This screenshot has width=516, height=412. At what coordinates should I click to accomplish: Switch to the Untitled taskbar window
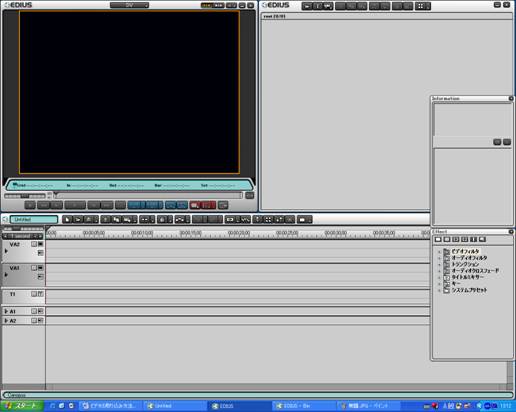pyautogui.click(x=176, y=406)
